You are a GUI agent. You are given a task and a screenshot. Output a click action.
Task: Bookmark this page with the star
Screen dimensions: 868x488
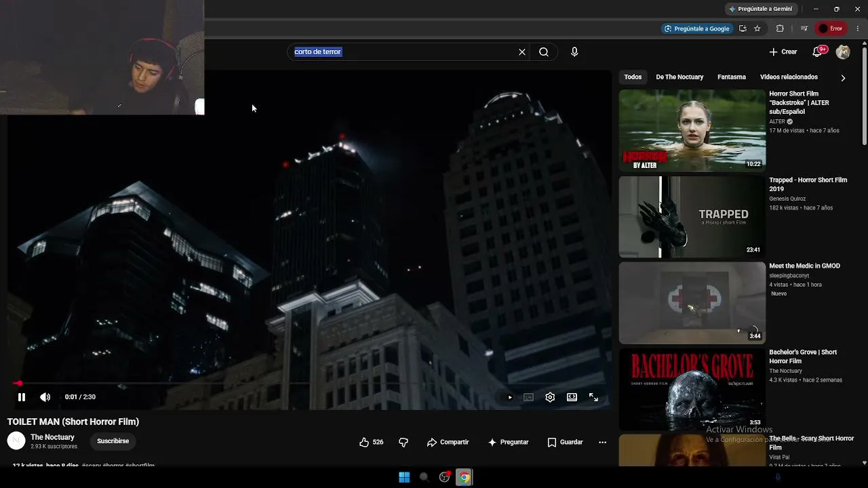coord(757,28)
